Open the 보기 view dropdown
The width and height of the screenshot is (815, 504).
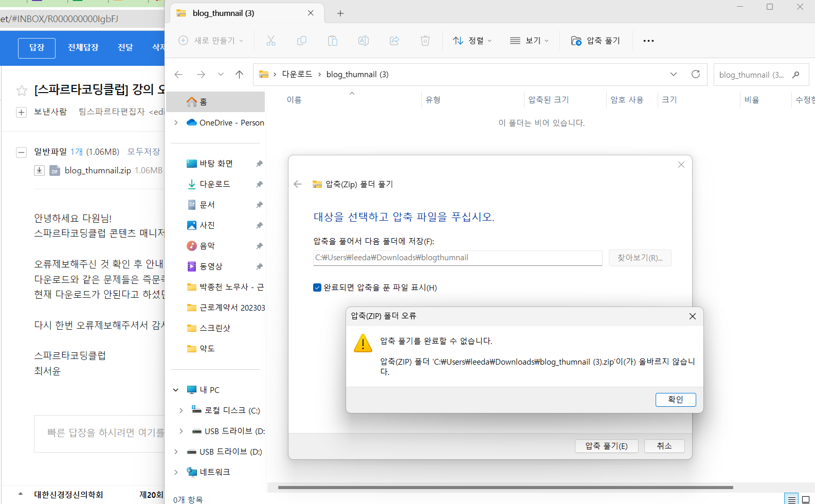[530, 41]
